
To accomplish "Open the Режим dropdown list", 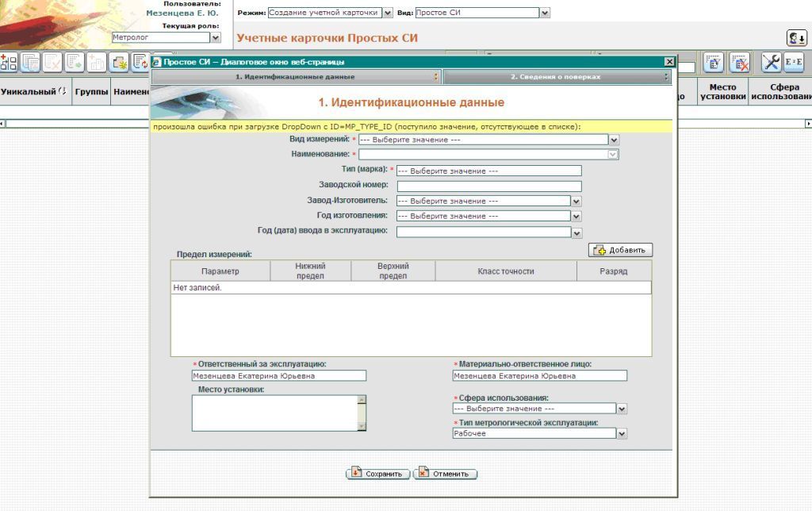I will pos(388,13).
